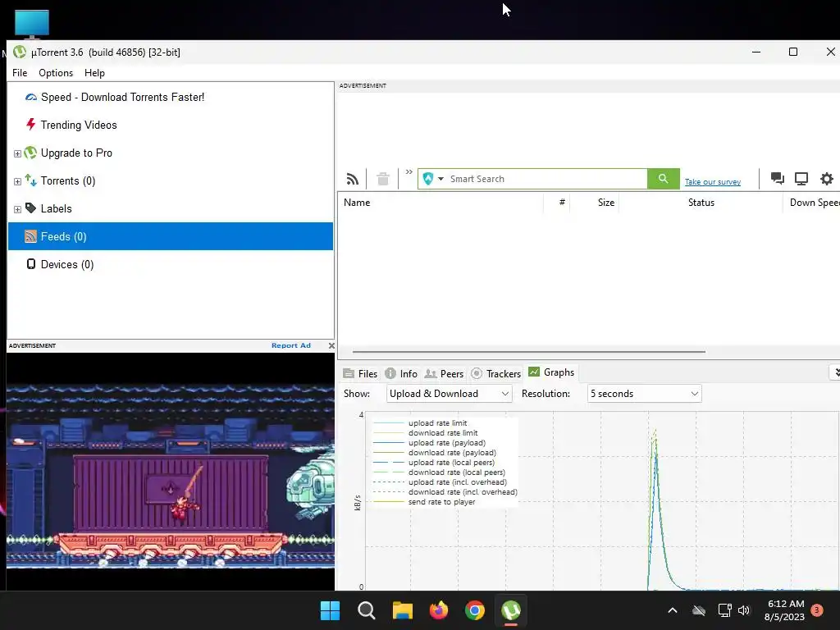840x630 pixels.
Task: Show hidden system tray icons
Action: (673, 610)
